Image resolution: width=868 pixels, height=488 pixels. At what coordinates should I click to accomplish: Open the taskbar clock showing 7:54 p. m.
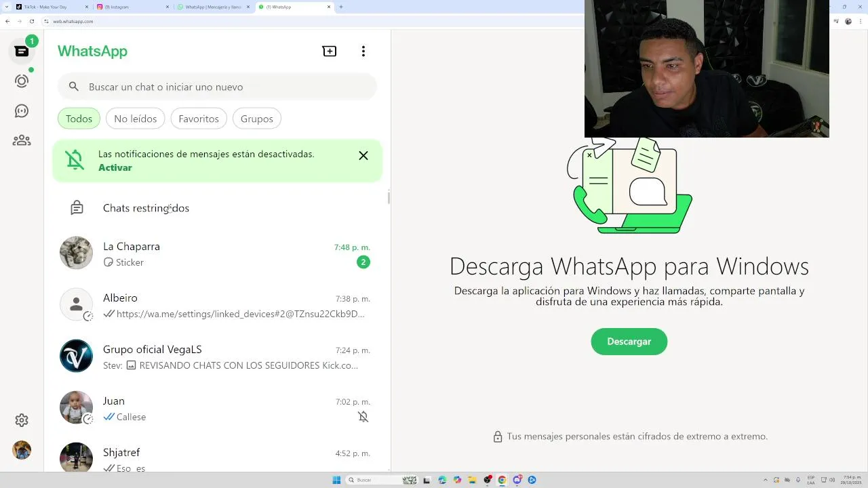point(852,480)
